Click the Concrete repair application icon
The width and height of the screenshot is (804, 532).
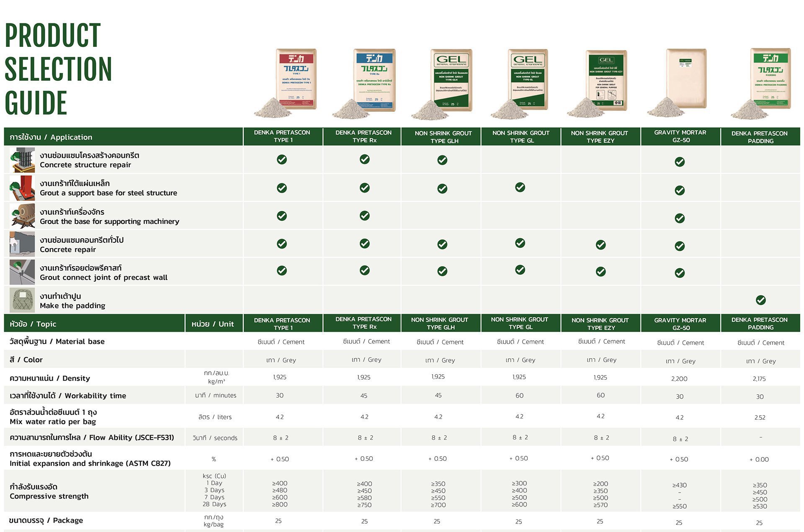22,244
